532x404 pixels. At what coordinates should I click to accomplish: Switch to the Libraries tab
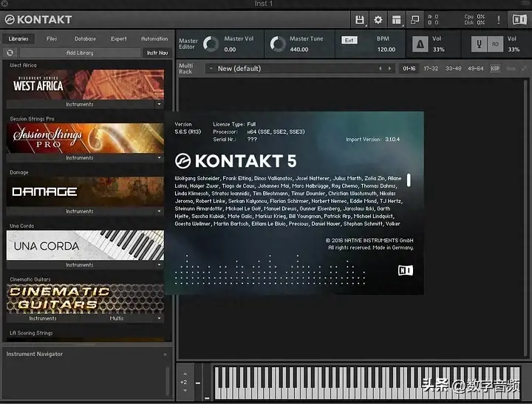point(18,38)
